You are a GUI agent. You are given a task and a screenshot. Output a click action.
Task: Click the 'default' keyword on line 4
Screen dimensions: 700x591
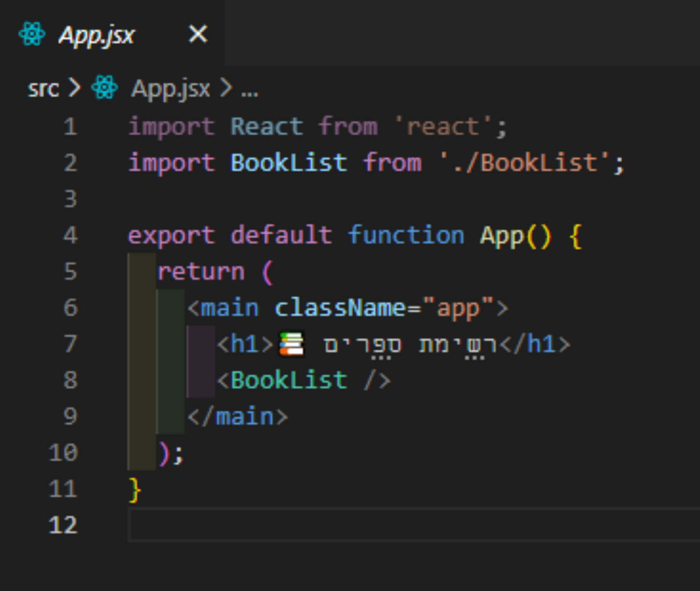click(x=281, y=235)
